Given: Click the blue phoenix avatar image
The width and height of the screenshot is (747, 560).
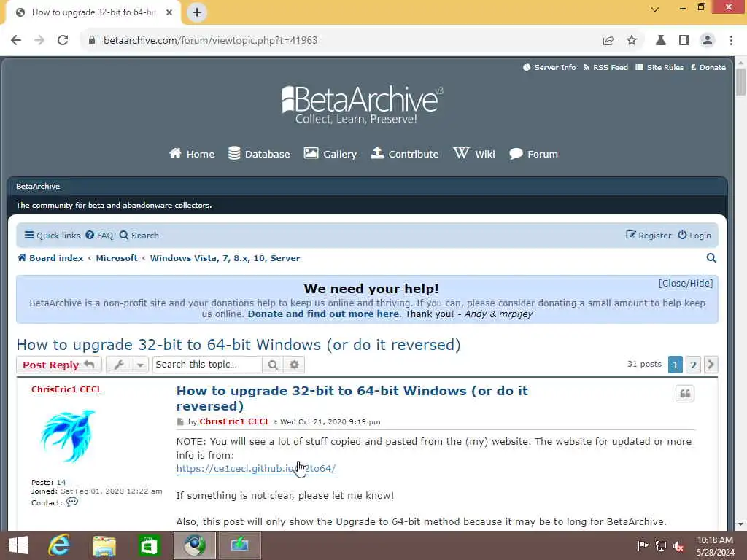Looking at the screenshot, I should coord(68,436).
